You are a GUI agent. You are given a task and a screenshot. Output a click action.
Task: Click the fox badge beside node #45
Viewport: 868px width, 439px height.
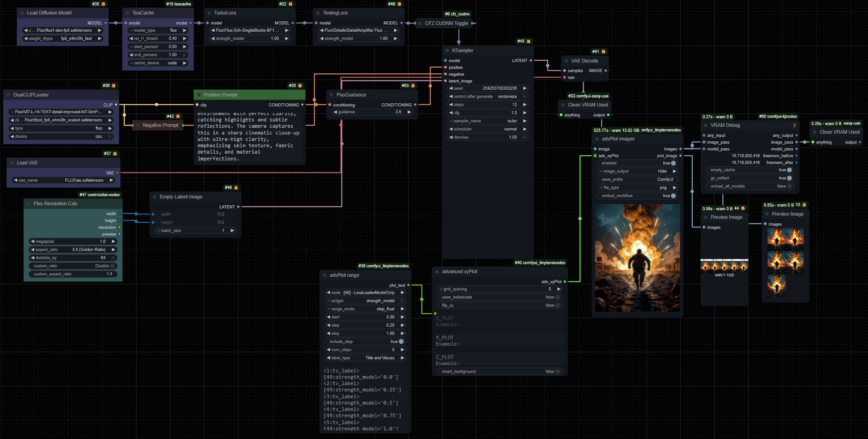coord(528,41)
